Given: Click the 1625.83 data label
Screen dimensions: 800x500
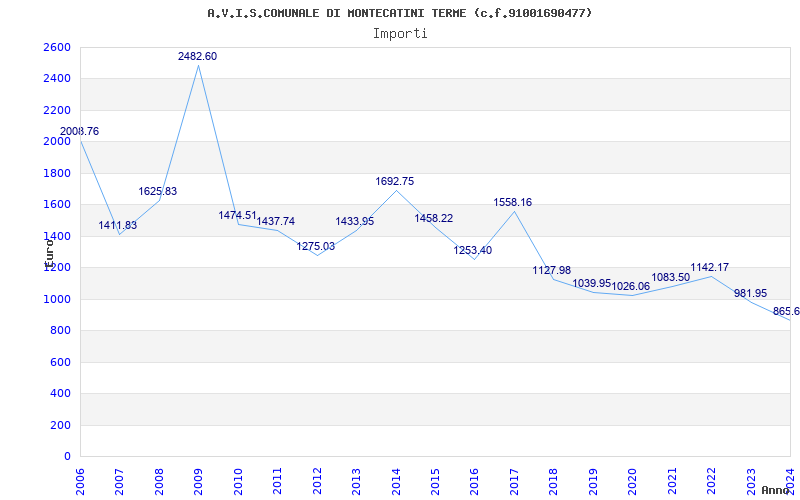Looking at the screenshot, I should point(158,192).
